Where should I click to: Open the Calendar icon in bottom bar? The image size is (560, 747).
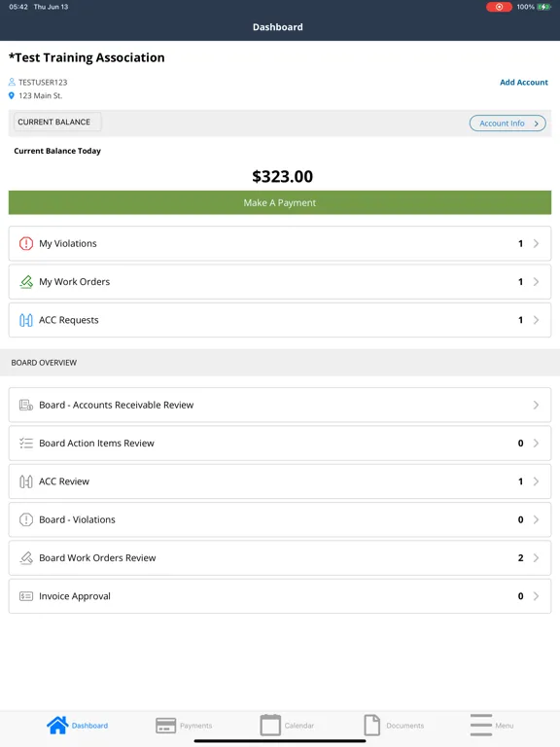[x=270, y=725]
